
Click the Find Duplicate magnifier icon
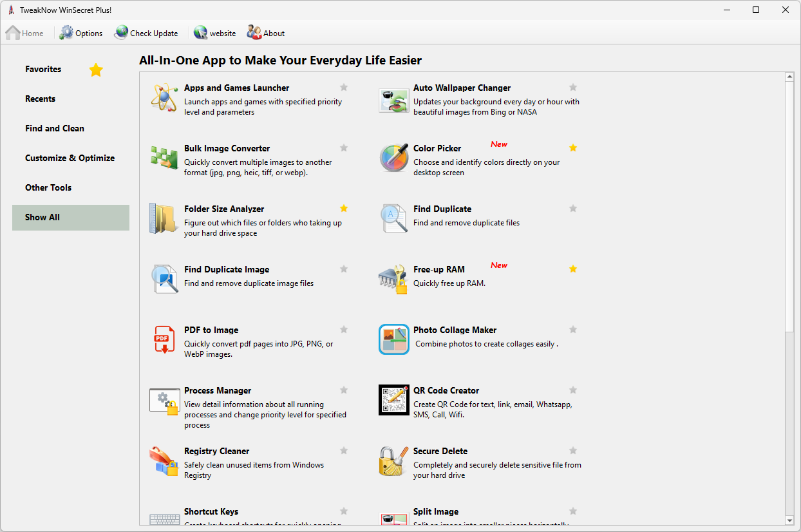tap(393, 218)
